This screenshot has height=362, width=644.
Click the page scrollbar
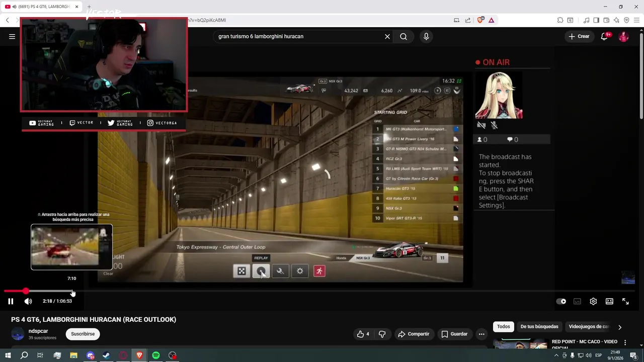(641, 75)
